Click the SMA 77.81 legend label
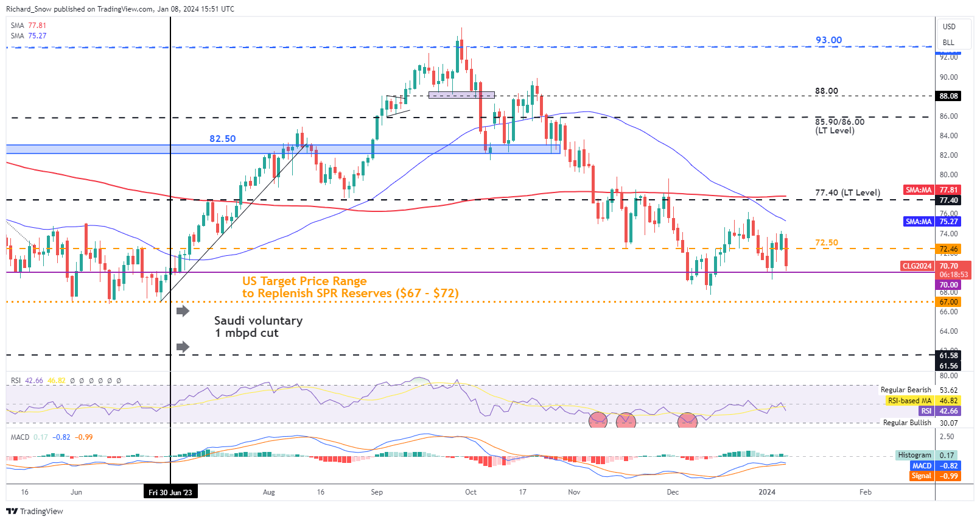Viewport: 980px width, 522px height. [x=29, y=26]
